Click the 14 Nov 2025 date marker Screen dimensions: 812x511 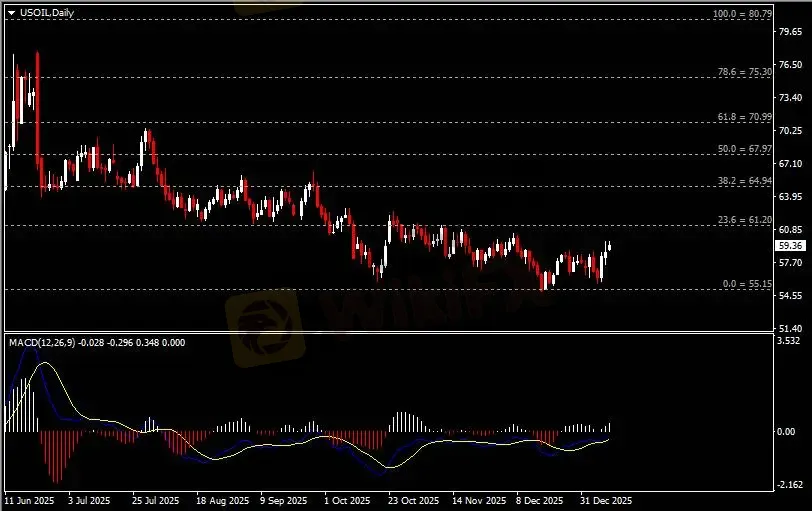point(479,501)
